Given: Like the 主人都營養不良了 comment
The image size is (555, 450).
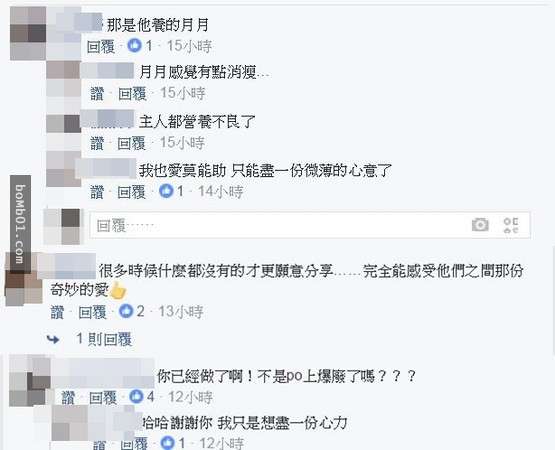Looking at the screenshot, I should 97,143.
